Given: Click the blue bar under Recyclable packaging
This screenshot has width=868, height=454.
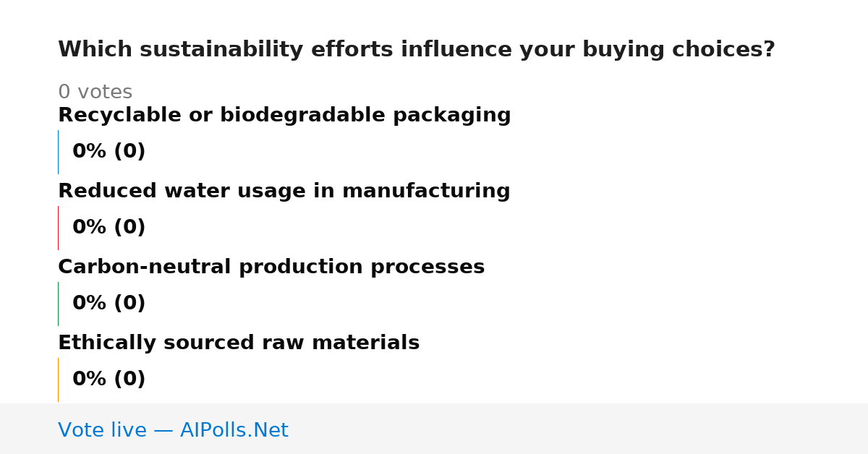Looking at the screenshot, I should tap(58, 152).
